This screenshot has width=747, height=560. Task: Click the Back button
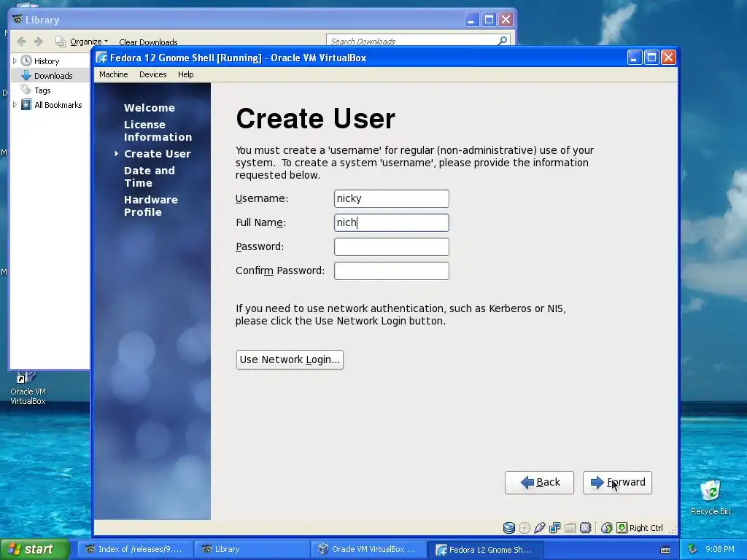(539, 483)
